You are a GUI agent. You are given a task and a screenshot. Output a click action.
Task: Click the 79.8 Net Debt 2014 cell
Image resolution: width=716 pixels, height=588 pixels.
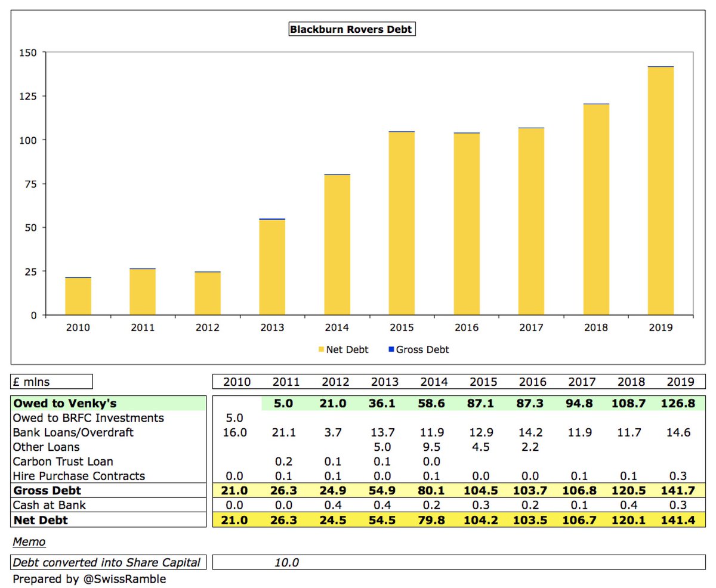tap(431, 520)
